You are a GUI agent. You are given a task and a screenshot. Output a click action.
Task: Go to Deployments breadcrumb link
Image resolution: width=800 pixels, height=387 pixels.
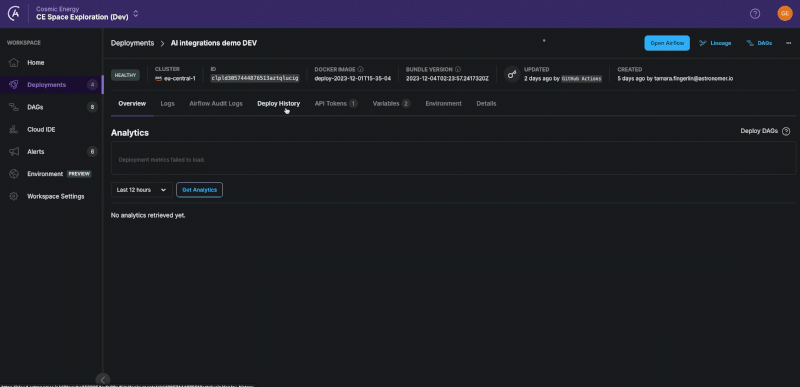(132, 43)
